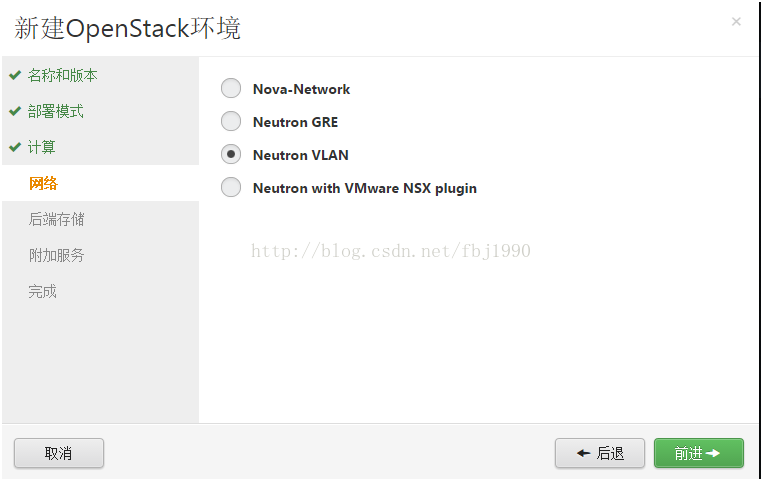This screenshot has height=481, width=763.
Task: Jump to the 后端存储 step
Action: [x=56, y=219]
